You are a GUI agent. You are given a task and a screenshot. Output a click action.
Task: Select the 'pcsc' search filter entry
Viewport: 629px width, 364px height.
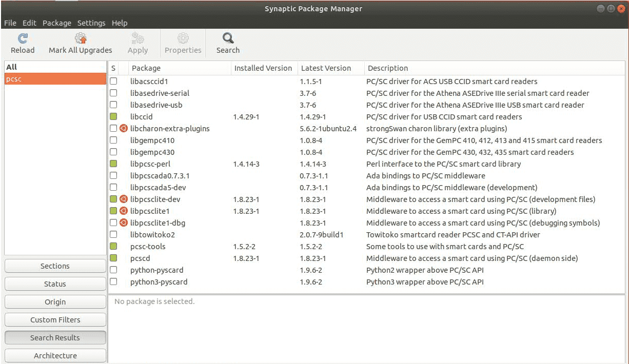tap(55, 79)
